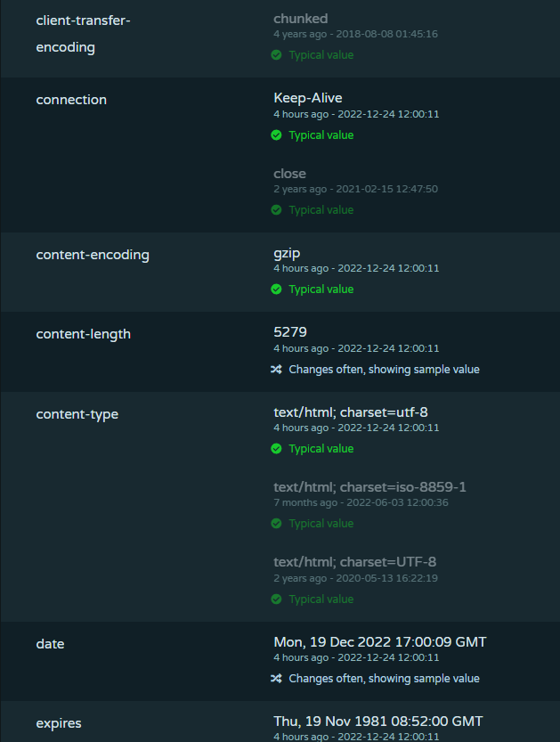Select the Keep-Alive connection value
The image size is (560, 742).
[x=308, y=98]
